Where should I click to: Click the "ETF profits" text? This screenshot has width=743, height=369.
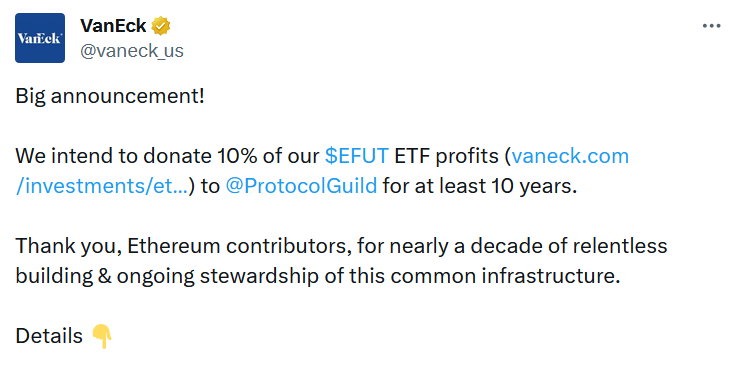[448, 156]
